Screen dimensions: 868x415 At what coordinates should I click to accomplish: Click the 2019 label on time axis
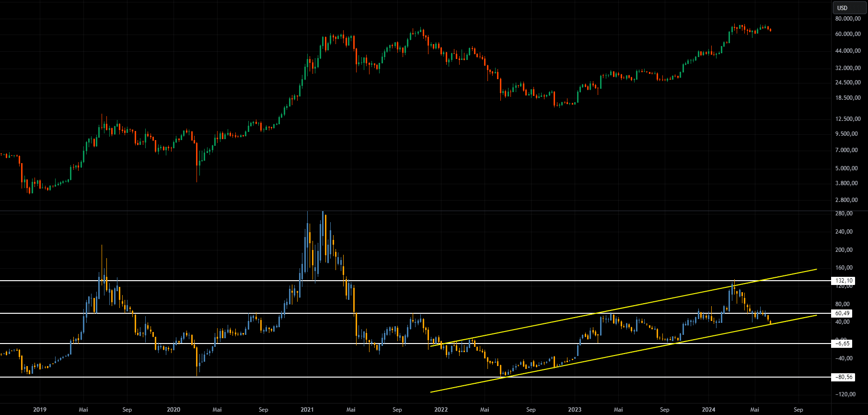(x=40, y=410)
